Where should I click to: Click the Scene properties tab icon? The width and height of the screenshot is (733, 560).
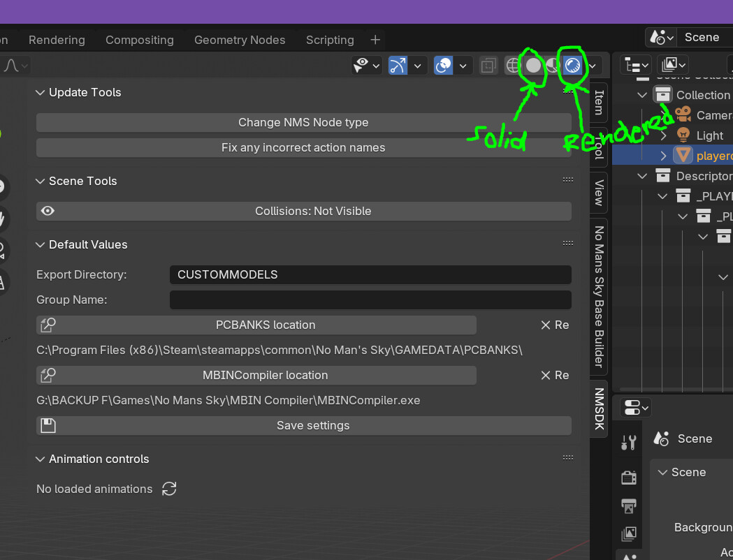(x=628, y=557)
